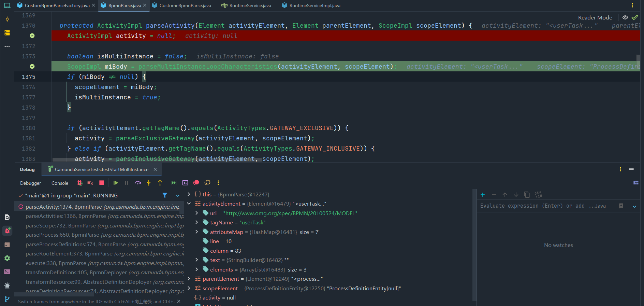
Task: Click Mute Breakpoints icon
Action: [207, 183]
